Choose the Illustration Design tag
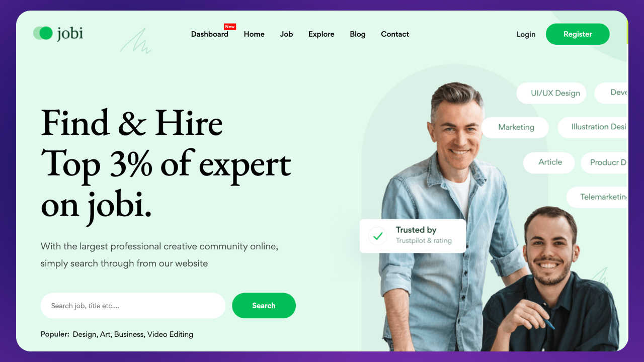Screen dimensions: 644x362 pyautogui.click(x=593, y=127)
